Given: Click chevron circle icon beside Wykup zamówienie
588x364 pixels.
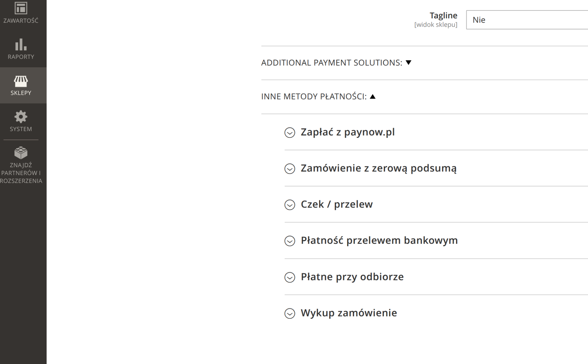Looking at the screenshot, I should (x=290, y=313).
